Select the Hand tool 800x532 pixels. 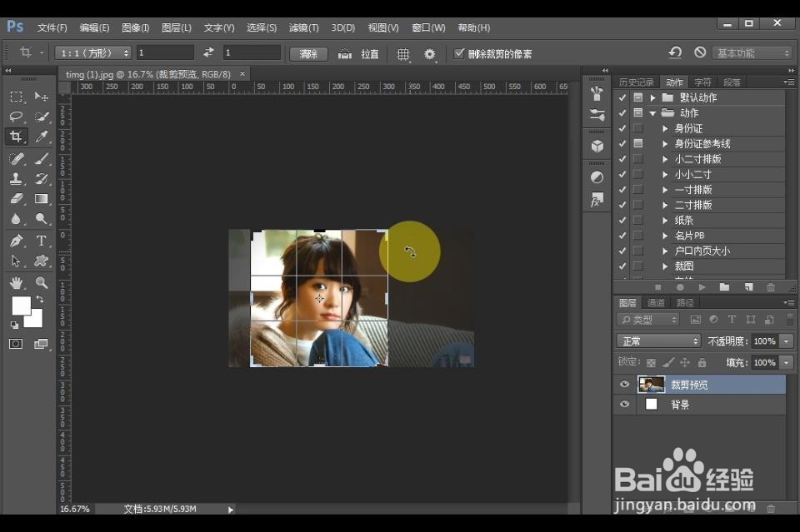pyautogui.click(x=16, y=282)
